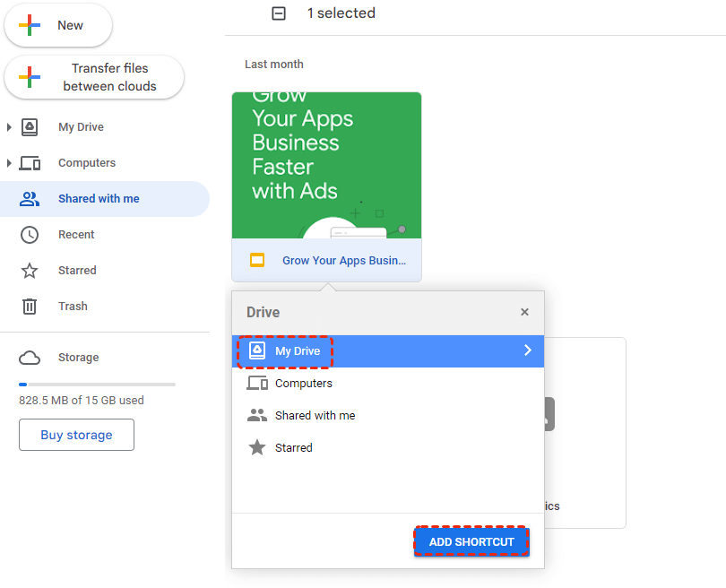Image resolution: width=726 pixels, height=588 pixels.
Task: Select My Drive in the dialog list
Action: click(388, 351)
